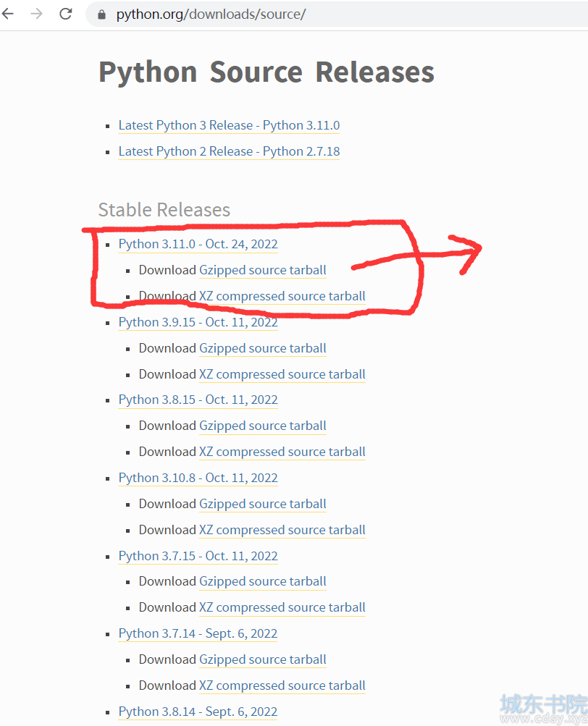Open the Python 3.10.8 - Oct. 11, 2022 release
Image resolution: width=588 pixels, height=726 pixels.
click(198, 478)
